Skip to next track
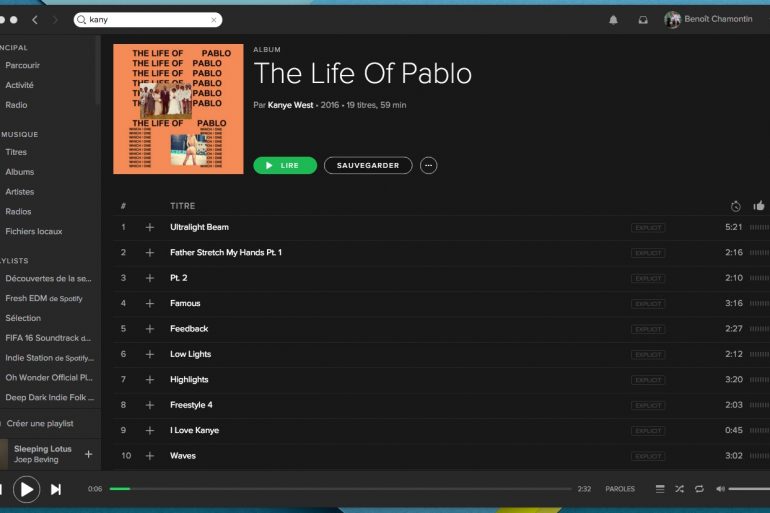The image size is (770, 513). click(x=56, y=489)
